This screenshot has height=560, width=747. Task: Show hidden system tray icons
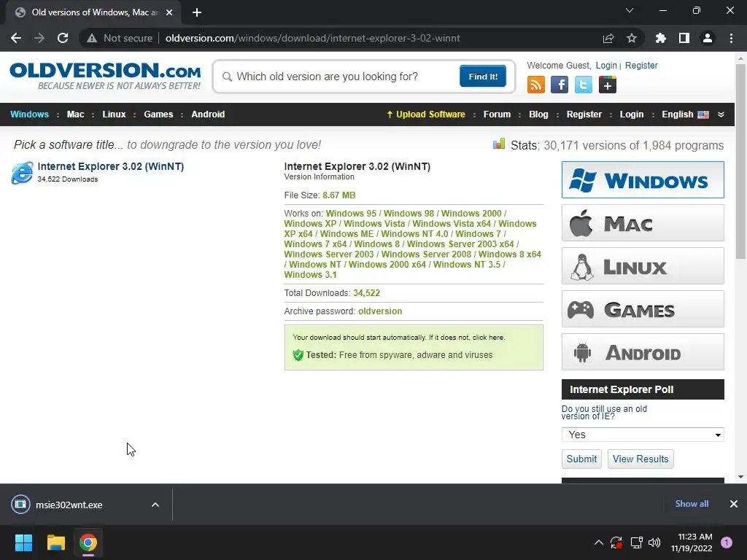pos(599,542)
